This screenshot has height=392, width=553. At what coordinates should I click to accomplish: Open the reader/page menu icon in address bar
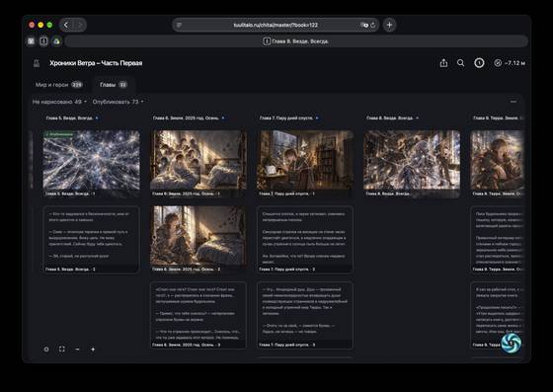tap(179, 25)
